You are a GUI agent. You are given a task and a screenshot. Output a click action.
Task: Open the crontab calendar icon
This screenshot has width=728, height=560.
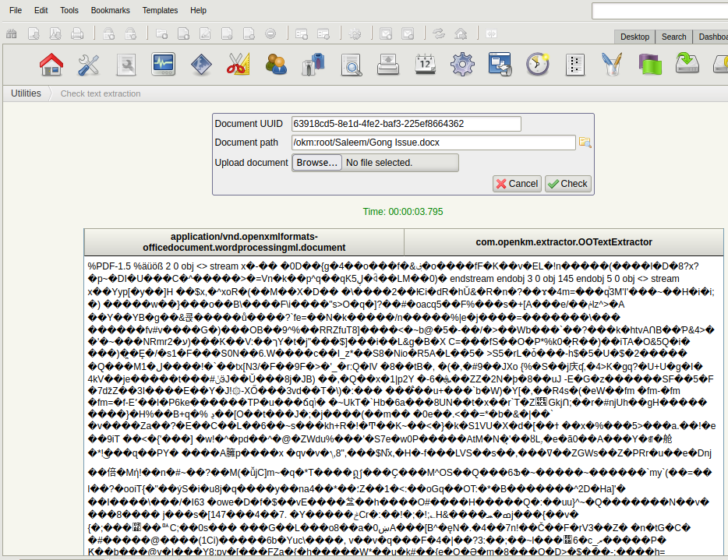[x=425, y=65]
